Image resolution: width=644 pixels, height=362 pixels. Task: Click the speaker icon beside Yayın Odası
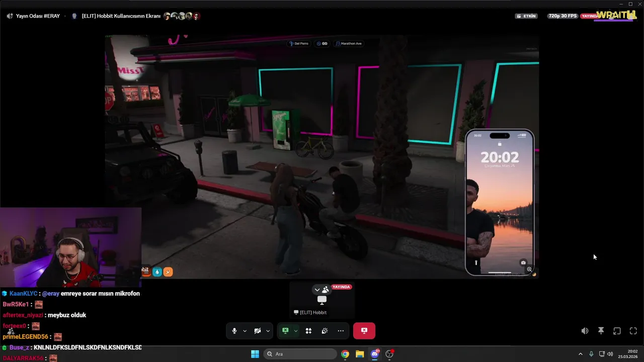click(10, 16)
